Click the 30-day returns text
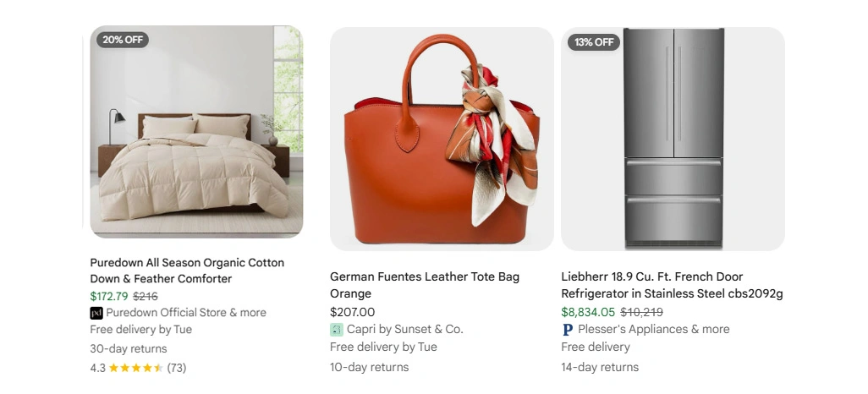868x394 pixels. pyautogui.click(x=129, y=348)
